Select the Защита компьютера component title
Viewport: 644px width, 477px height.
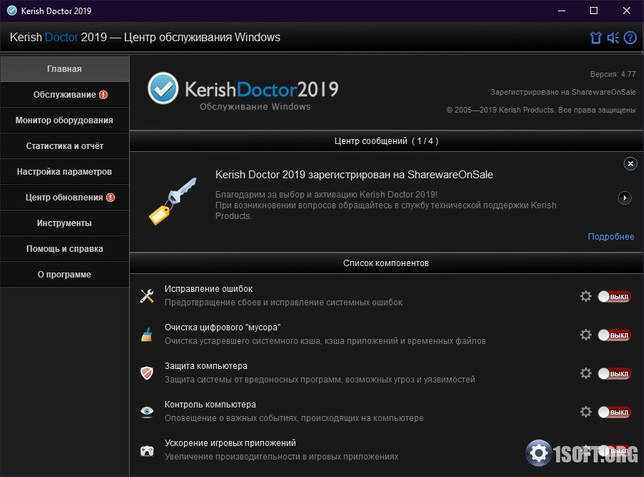[x=206, y=366]
